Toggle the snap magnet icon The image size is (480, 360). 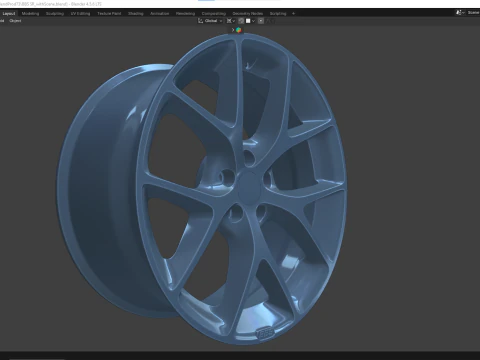coord(241,21)
